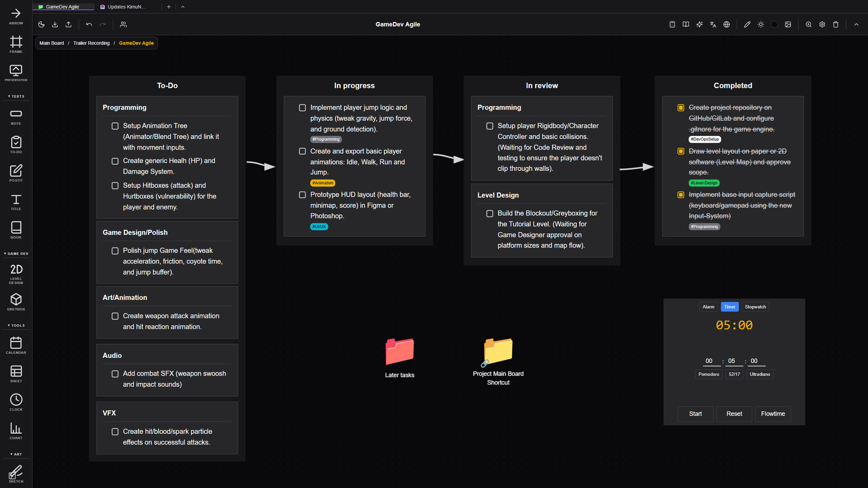
Task: Select the Alarm tab in timer widget
Action: click(708, 307)
